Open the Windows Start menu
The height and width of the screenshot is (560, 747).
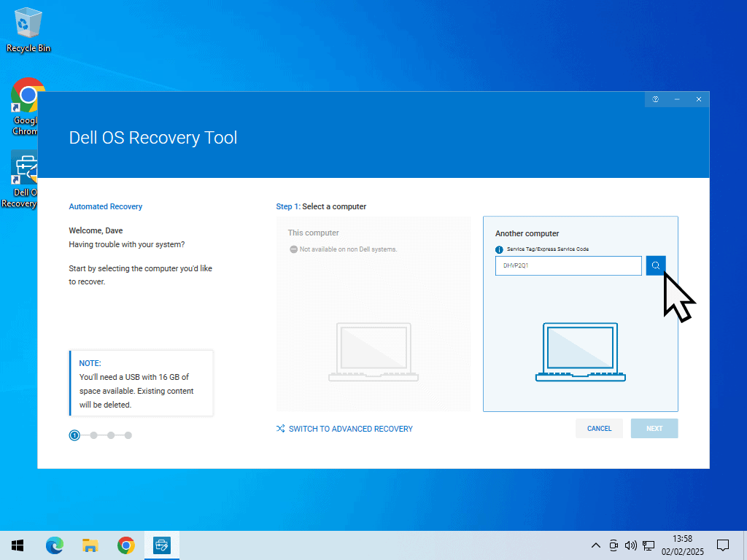coord(18,545)
